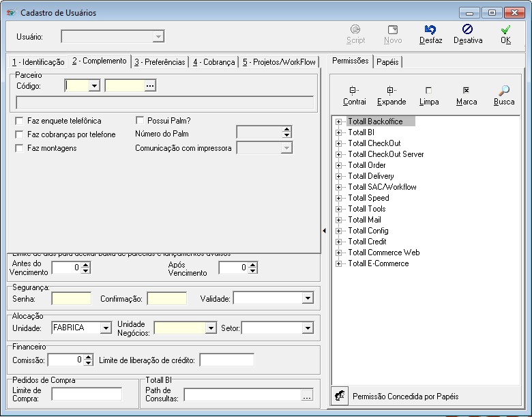Click the panel splitter arrow
Viewport: 532px width, 417px height.
[324, 231]
